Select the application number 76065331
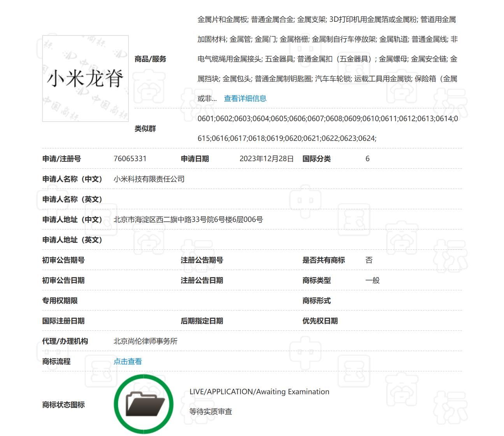 (x=130, y=159)
